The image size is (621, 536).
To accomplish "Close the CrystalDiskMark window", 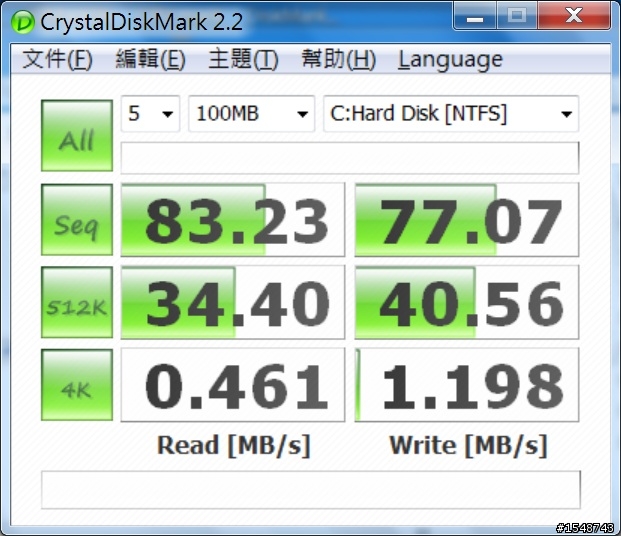I will (573, 16).
